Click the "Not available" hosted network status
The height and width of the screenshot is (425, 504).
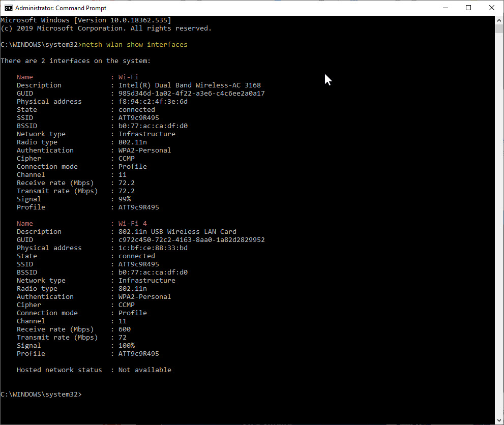pos(144,370)
